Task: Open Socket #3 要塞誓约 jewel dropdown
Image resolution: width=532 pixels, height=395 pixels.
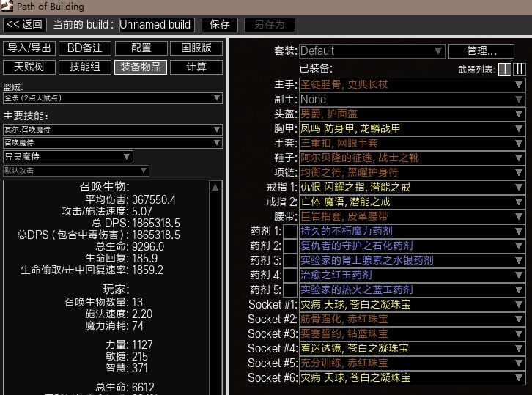Action: pos(413,334)
